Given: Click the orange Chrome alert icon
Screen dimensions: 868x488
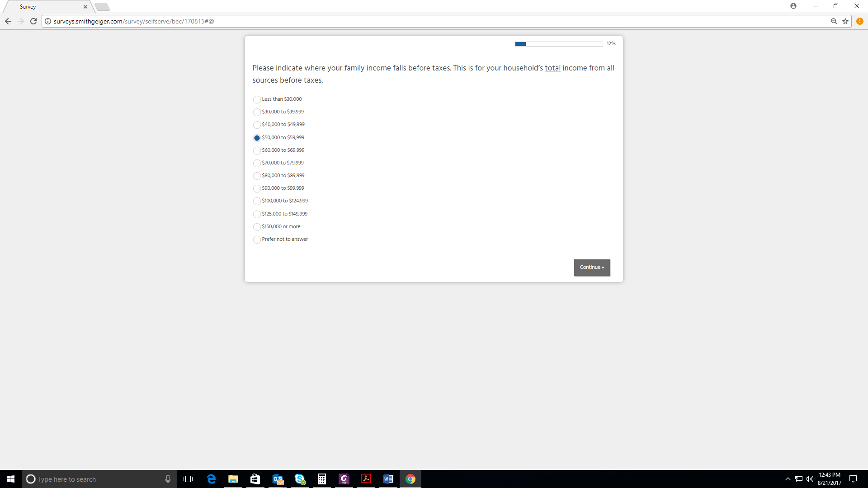Looking at the screenshot, I should [860, 21].
